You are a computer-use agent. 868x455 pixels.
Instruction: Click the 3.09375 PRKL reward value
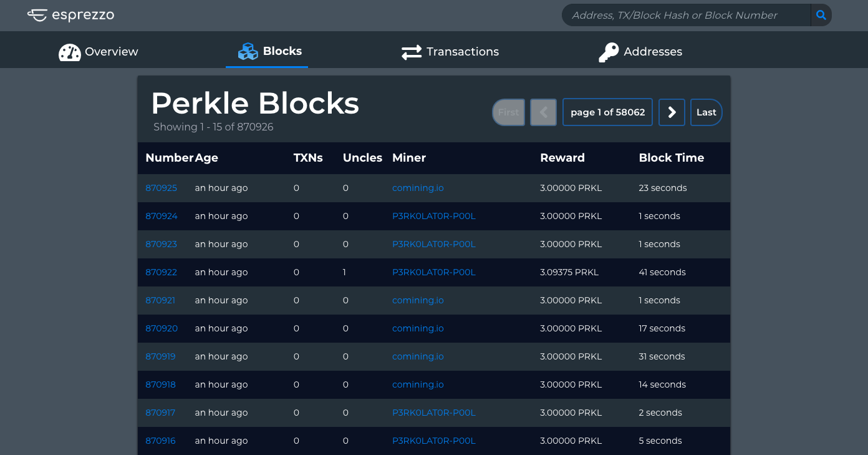click(569, 272)
